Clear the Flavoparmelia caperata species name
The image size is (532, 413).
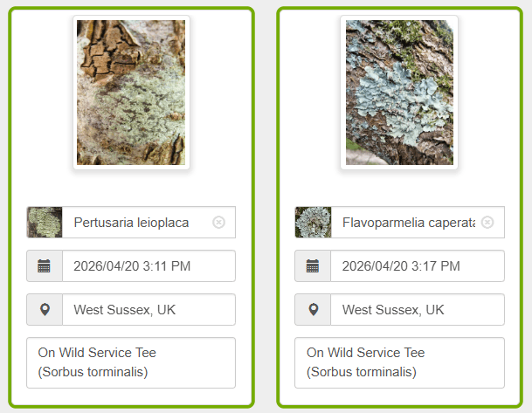tap(487, 223)
